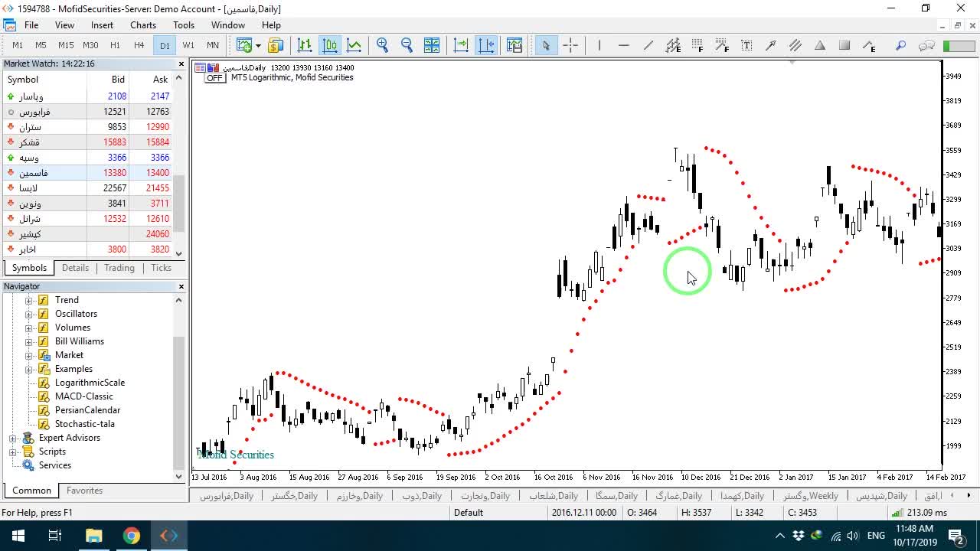Image resolution: width=980 pixels, height=551 pixels.
Task: Open new chart dropdown arrow
Action: coord(257,45)
